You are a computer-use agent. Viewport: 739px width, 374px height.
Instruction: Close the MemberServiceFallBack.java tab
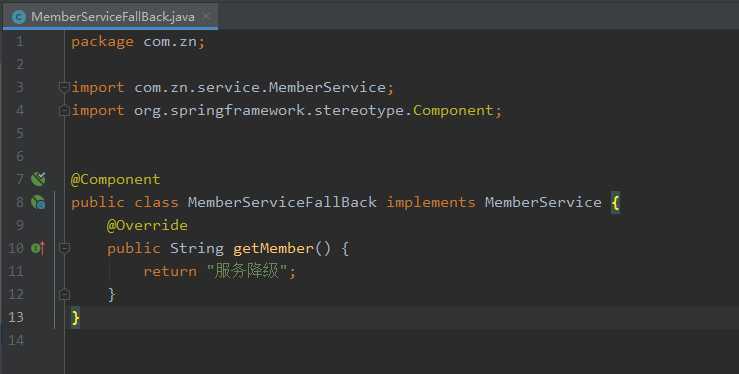[x=206, y=17]
